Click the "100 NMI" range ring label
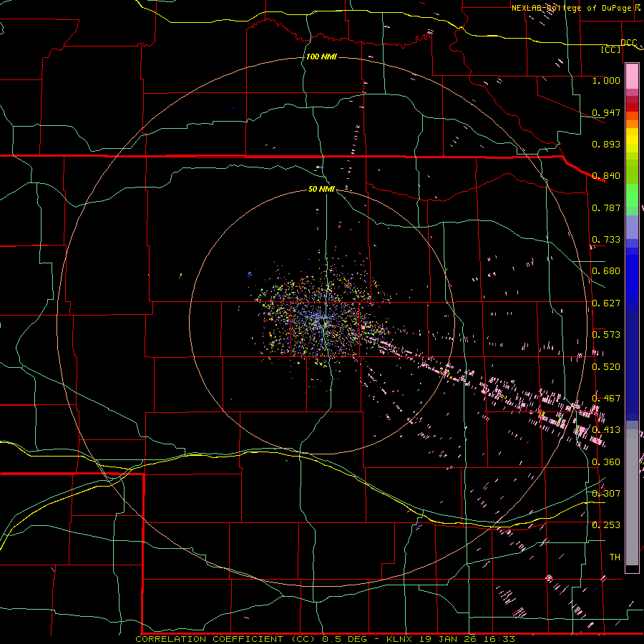The width and height of the screenshot is (644, 644). pos(321,57)
